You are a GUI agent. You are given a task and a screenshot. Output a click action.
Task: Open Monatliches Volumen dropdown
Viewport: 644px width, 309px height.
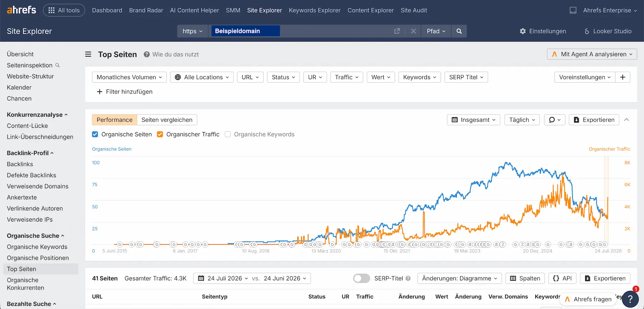pos(129,77)
